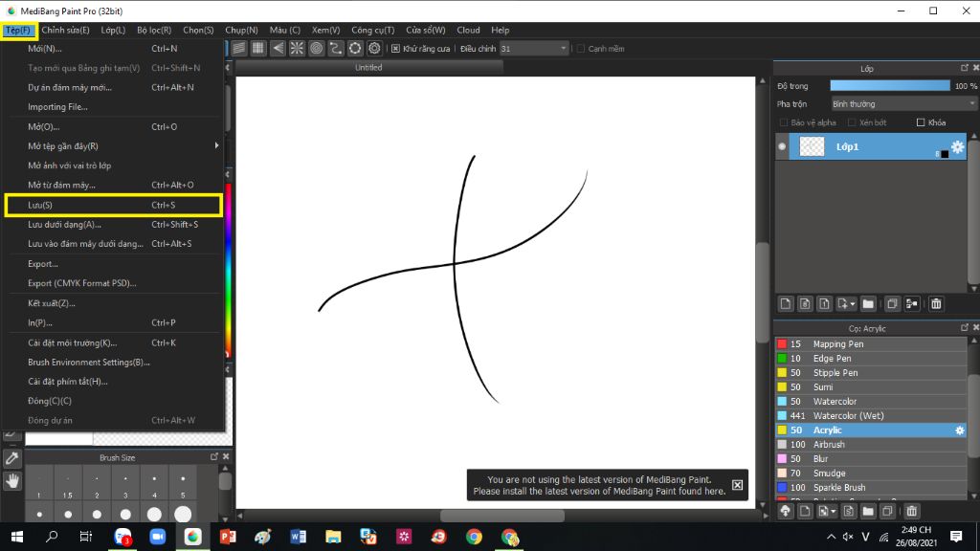Create brush folder in brush panel
The image size is (980, 551).
pos(868,511)
